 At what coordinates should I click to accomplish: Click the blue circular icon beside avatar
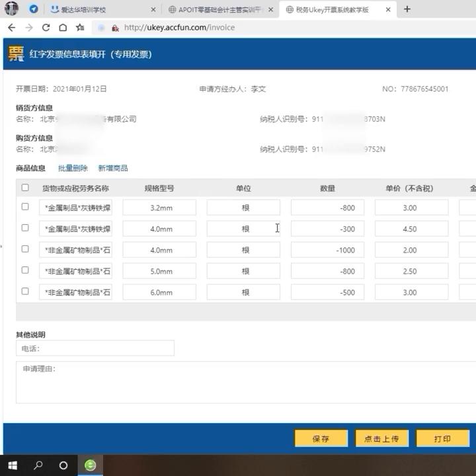(34, 9)
